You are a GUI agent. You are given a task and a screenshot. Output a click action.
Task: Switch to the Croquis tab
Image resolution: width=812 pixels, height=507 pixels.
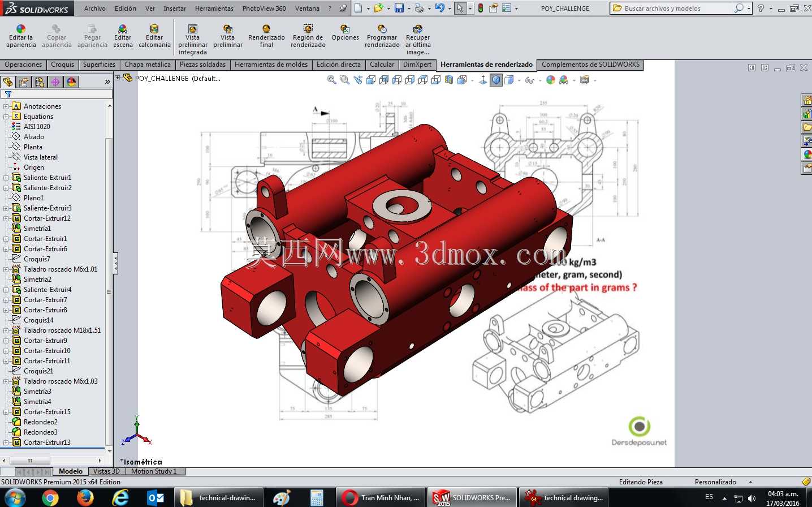click(62, 65)
